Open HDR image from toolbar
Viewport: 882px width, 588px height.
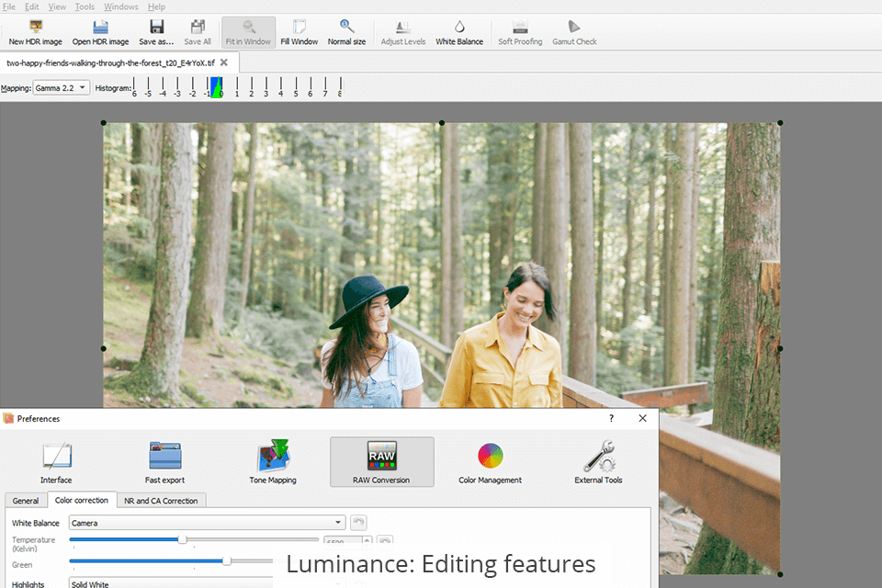100,33
